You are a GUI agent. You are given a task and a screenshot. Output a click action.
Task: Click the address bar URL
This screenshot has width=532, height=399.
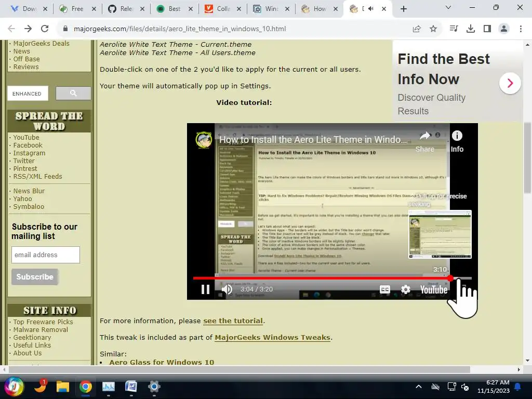tap(180, 29)
